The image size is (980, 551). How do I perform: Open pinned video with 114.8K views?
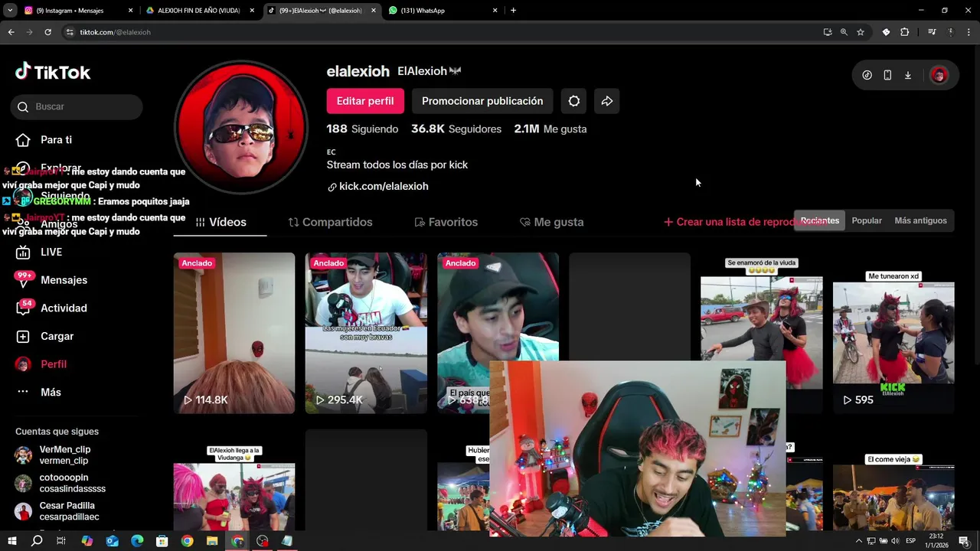pos(234,333)
